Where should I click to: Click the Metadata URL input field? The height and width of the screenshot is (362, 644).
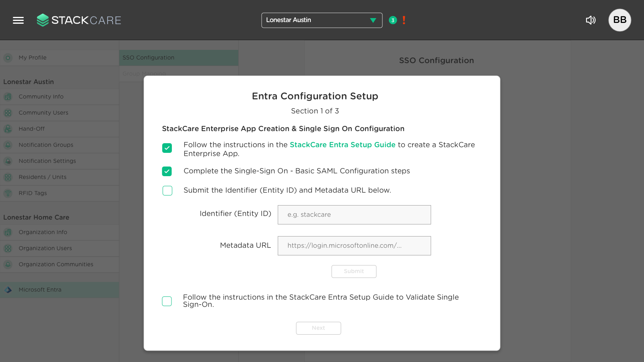(354, 246)
